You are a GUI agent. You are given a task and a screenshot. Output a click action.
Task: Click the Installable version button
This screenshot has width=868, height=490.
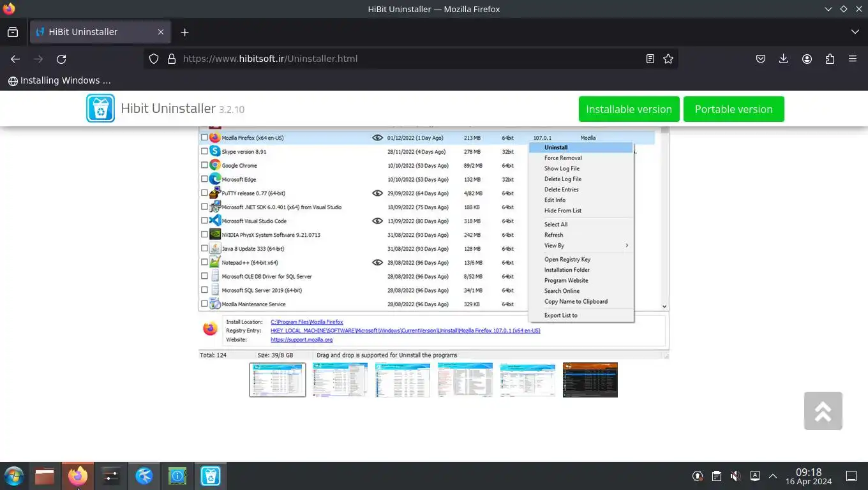point(629,109)
